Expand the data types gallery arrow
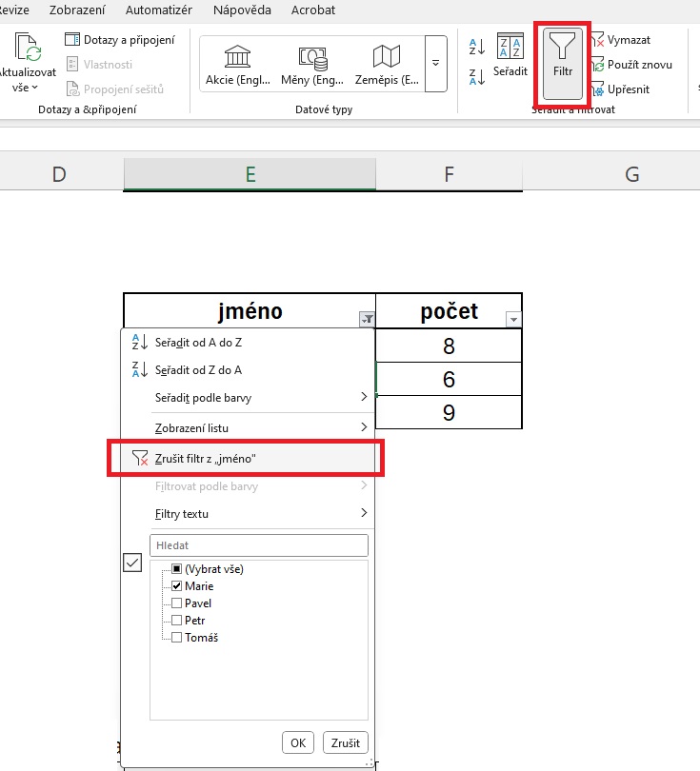The image size is (700, 771). [435, 63]
